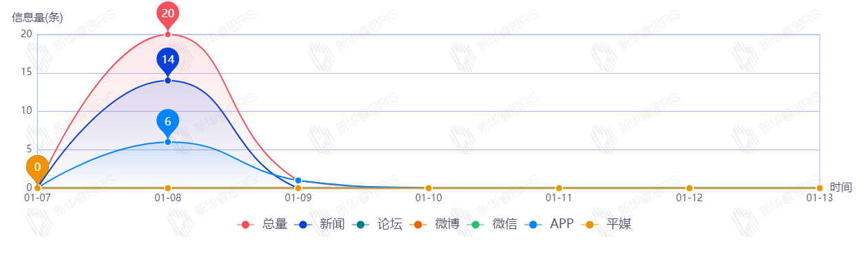This screenshot has height=255, width=868.
Task: Click the 01-08 x-axis date label
Action: point(167,198)
